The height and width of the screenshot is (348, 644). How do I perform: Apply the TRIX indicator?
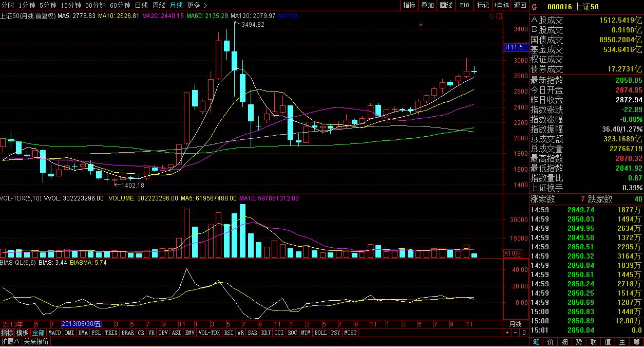point(111,333)
